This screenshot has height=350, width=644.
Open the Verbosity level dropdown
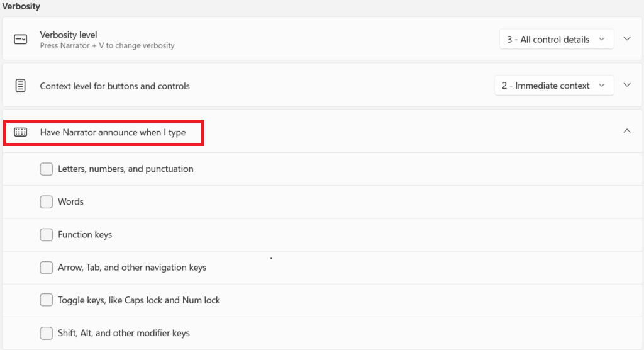(x=557, y=39)
